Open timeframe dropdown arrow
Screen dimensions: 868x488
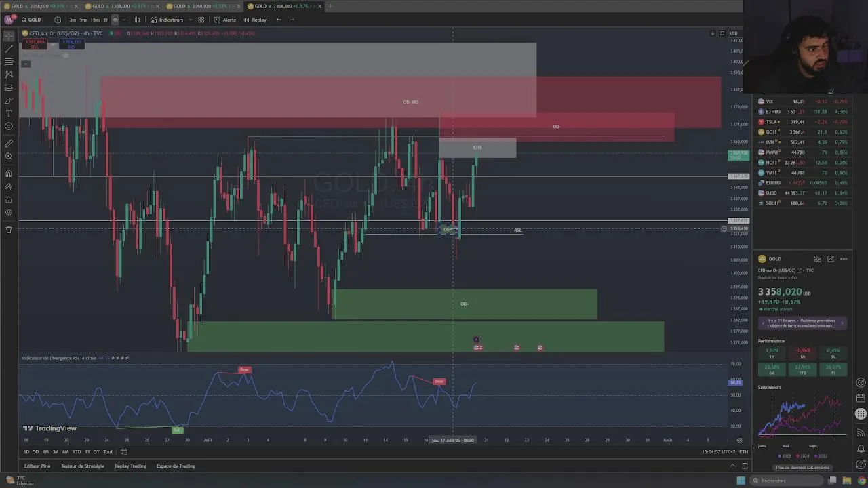(123, 20)
